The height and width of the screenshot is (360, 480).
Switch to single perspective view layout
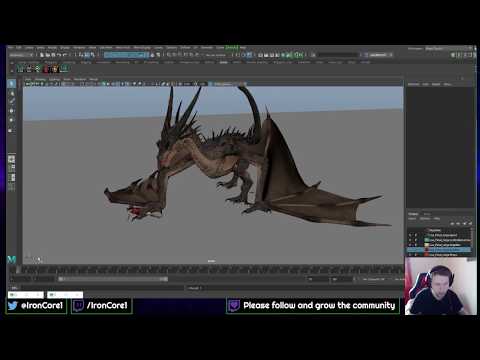coord(12,159)
